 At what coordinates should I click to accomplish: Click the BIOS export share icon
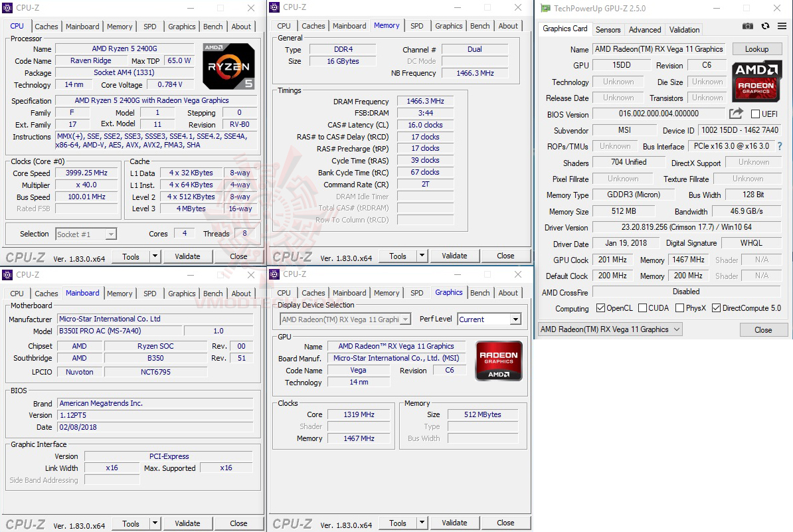(x=736, y=114)
